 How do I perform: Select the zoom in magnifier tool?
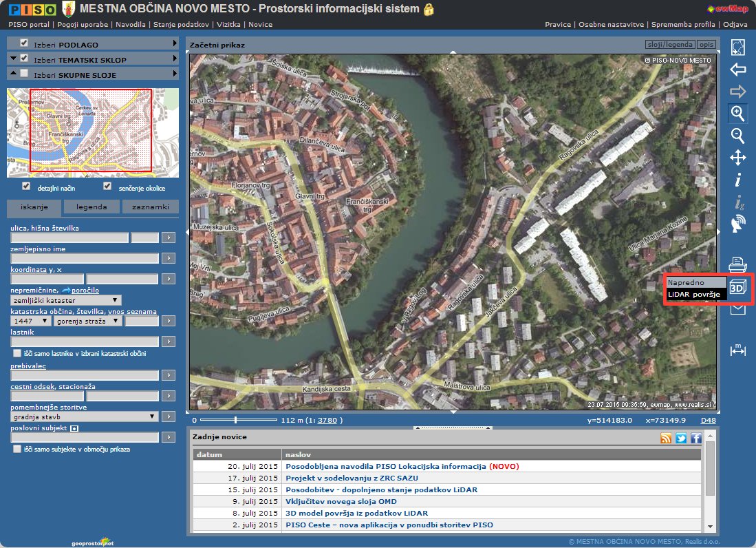coord(737,113)
